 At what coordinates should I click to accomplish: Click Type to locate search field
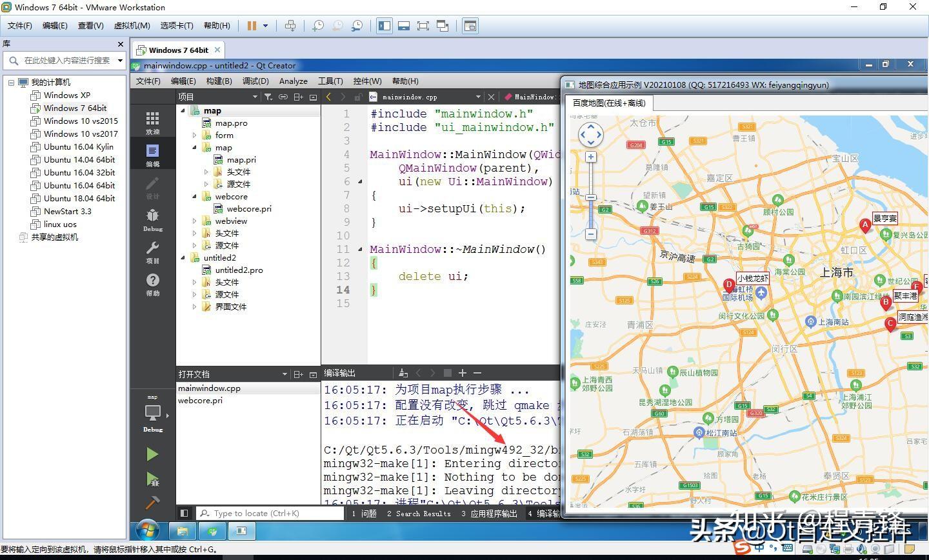[x=270, y=514]
